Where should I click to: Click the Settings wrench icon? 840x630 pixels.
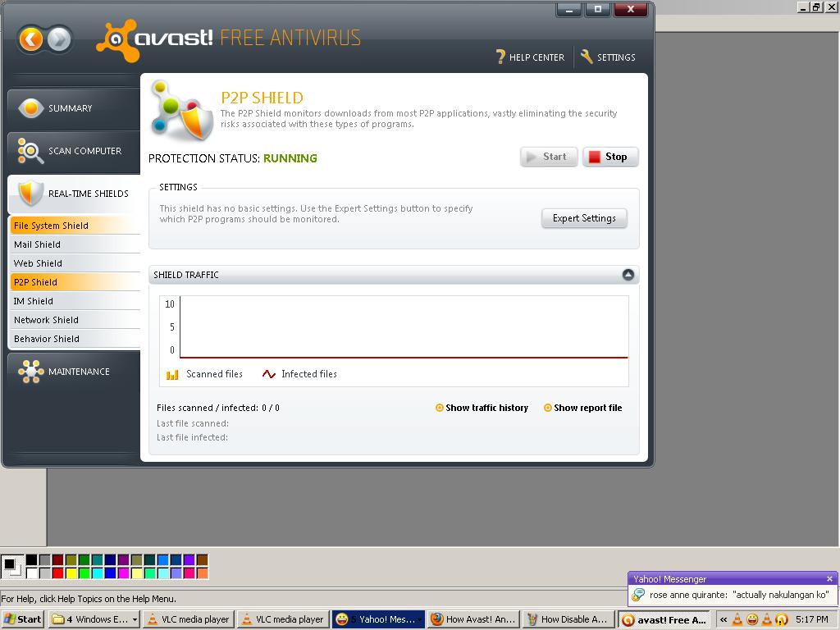pos(587,57)
